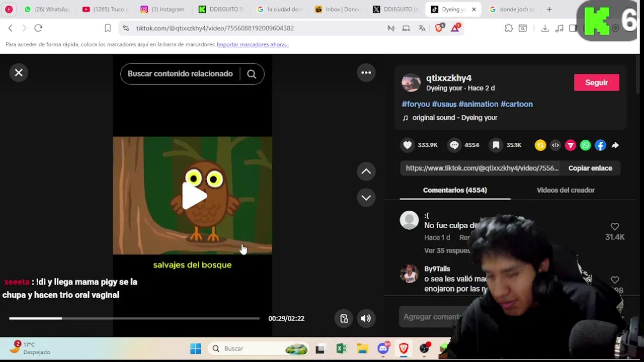Switch to Instagram browser tab

(164, 9)
